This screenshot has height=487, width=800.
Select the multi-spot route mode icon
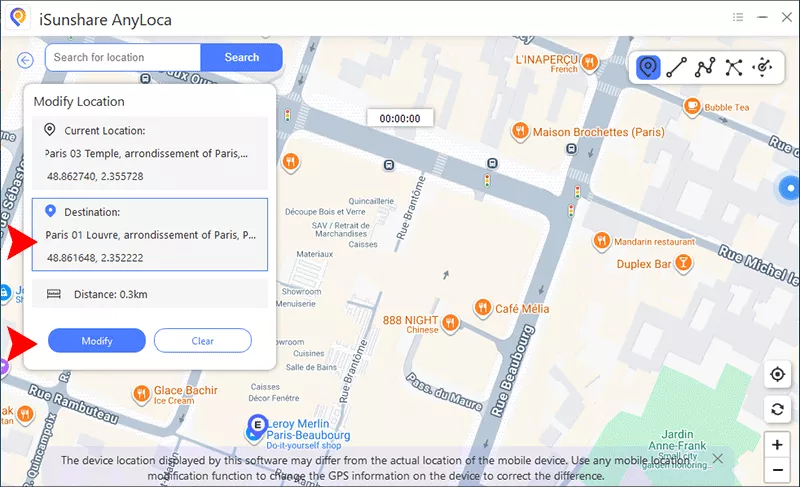click(705, 67)
